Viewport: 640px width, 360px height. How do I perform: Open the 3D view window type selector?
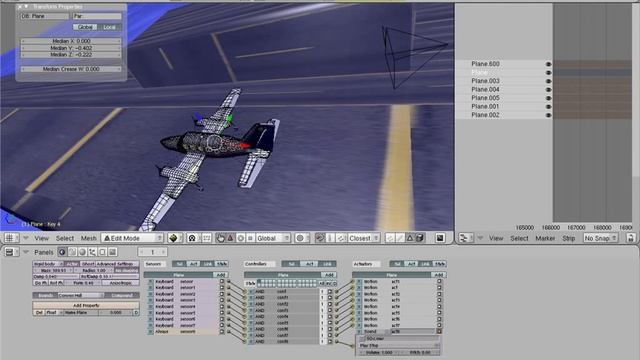click(x=11, y=238)
